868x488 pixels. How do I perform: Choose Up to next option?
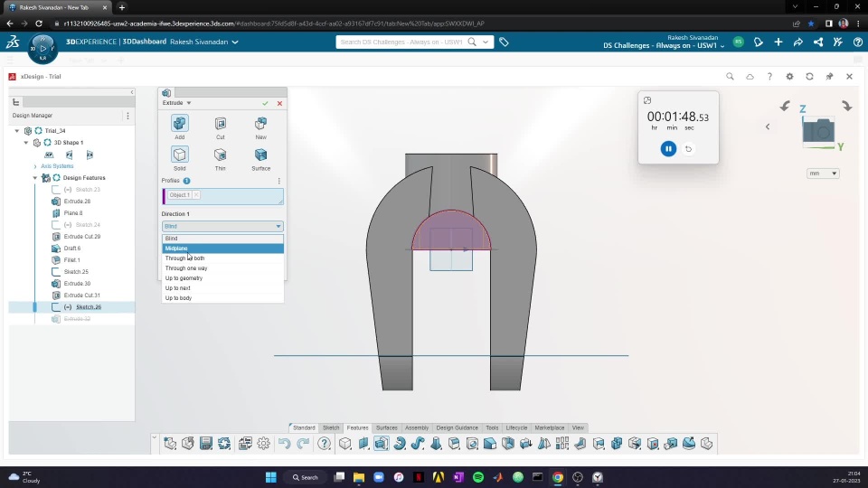pyautogui.click(x=222, y=288)
